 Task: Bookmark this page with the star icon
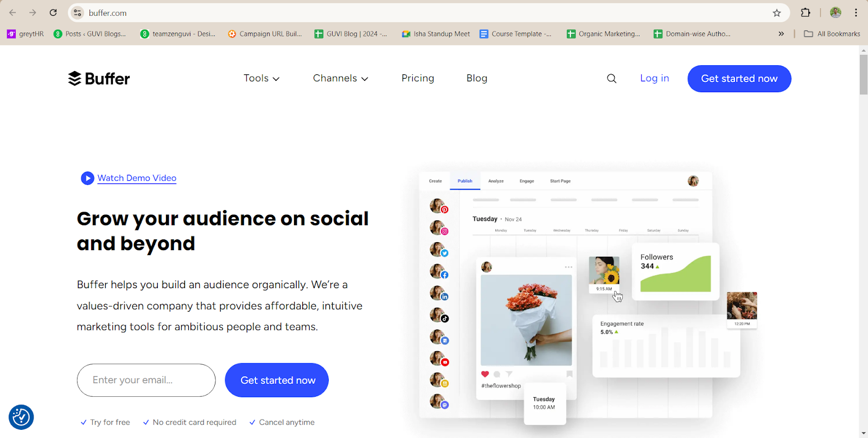point(777,12)
